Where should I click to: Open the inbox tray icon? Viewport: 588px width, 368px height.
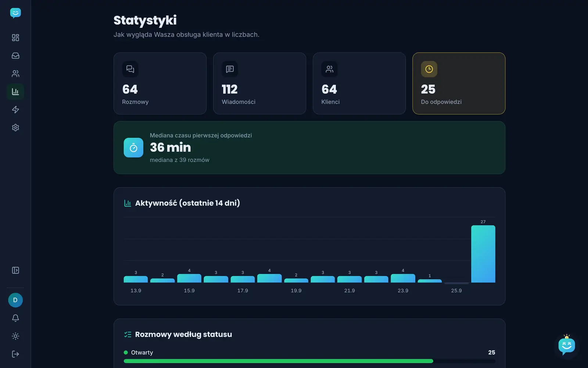[x=15, y=56]
